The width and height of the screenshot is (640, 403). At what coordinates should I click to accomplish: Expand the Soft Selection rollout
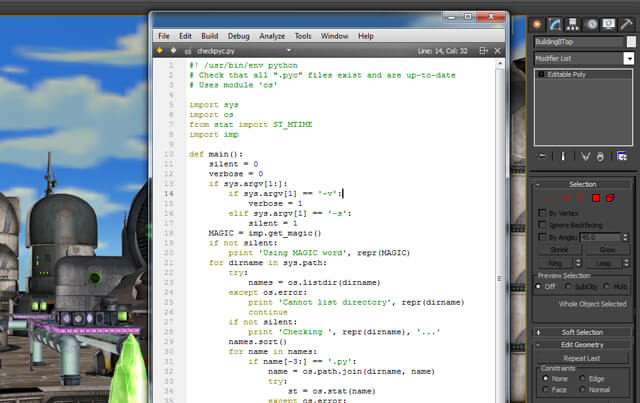pos(583,332)
